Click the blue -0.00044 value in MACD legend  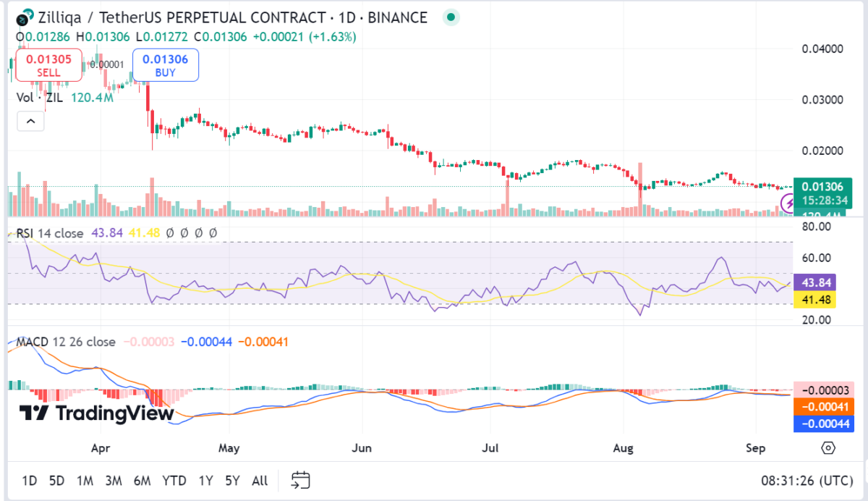pos(206,342)
